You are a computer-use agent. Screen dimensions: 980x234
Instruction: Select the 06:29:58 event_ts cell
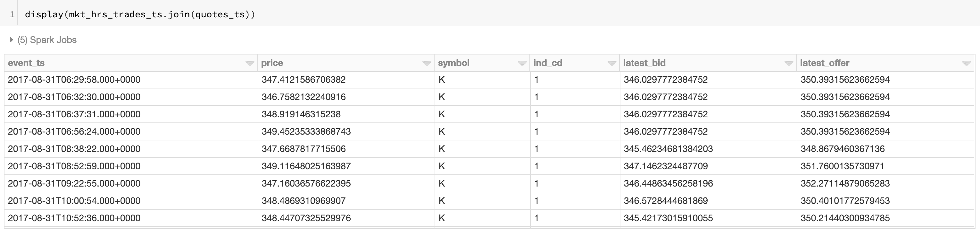[x=74, y=80]
